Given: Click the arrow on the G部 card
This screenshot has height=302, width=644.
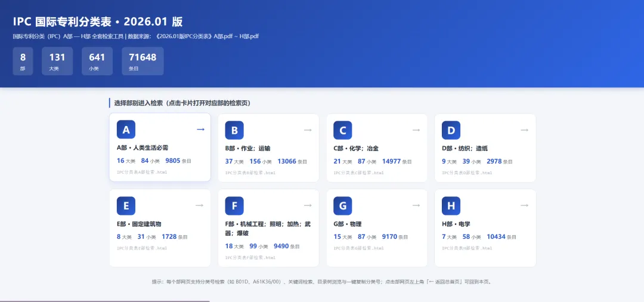Looking at the screenshot, I should coord(416,205).
